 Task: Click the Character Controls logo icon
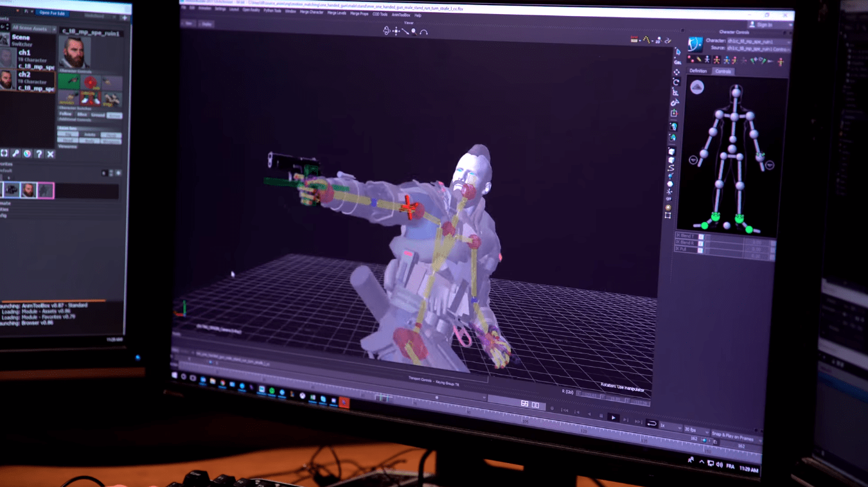[x=696, y=45]
